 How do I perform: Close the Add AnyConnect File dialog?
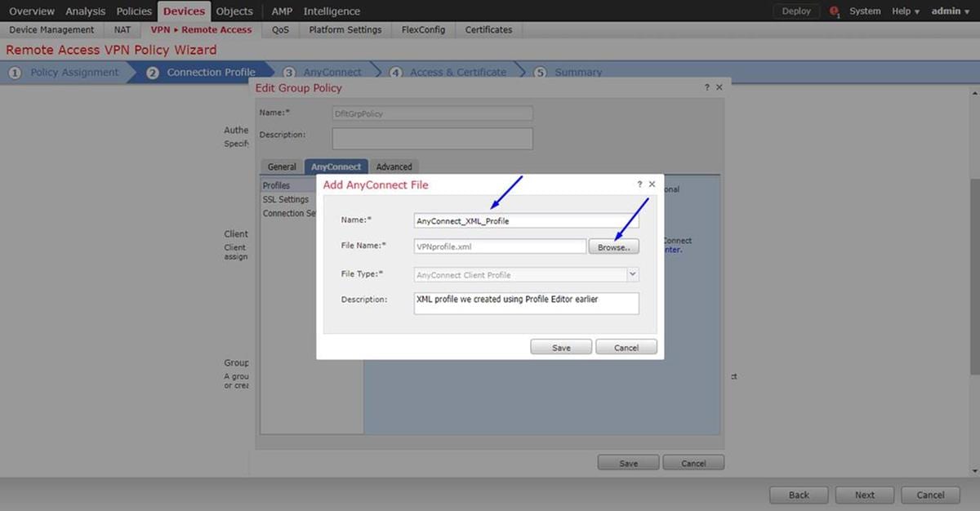[652, 184]
